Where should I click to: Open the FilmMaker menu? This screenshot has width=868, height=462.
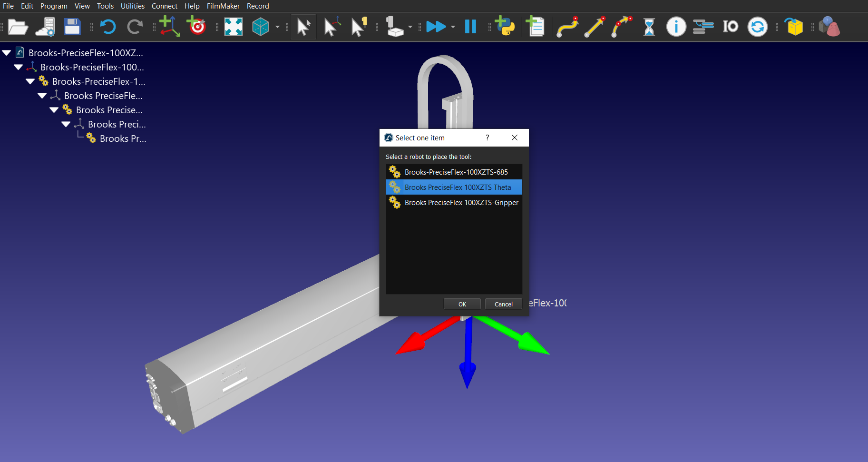(223, 6)
